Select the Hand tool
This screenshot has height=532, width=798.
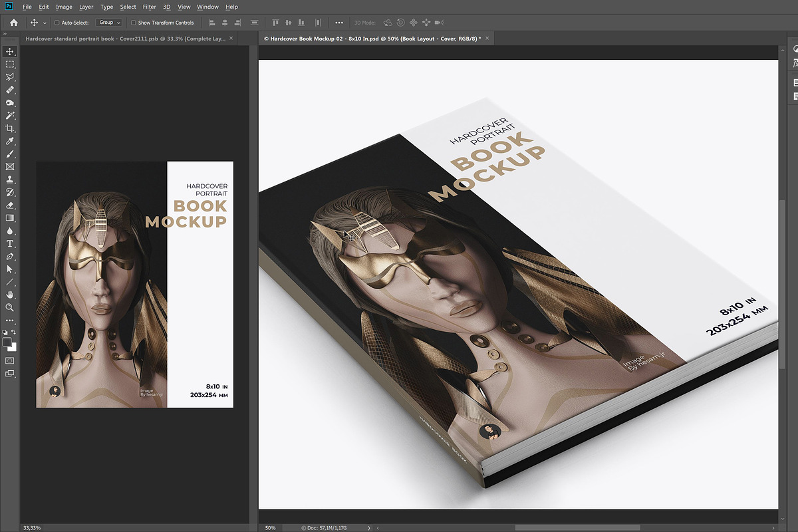tap(10, 294)
